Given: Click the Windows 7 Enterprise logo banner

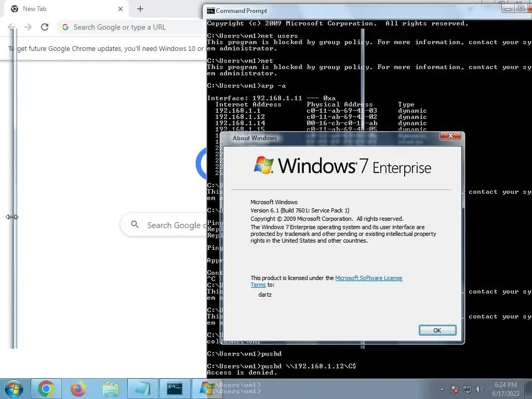Looking at the screenshot, I should pyautogui.click(x=342, y=166).
